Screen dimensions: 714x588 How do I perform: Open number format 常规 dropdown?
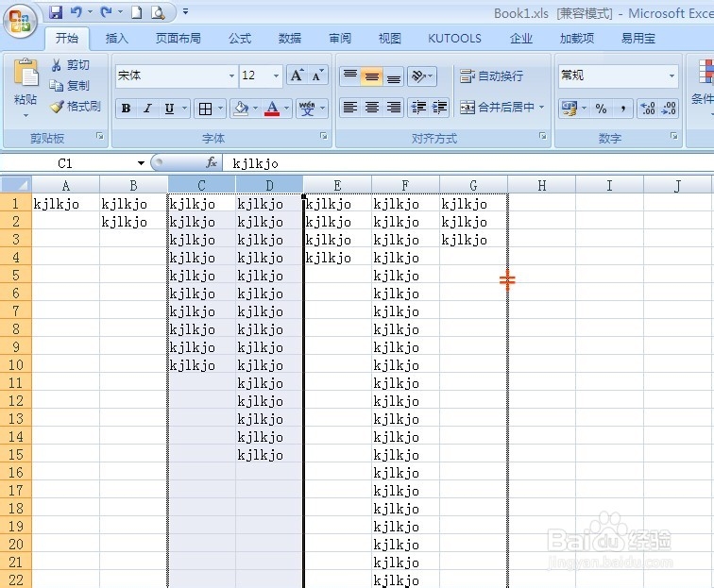click(x=671, y=76)
